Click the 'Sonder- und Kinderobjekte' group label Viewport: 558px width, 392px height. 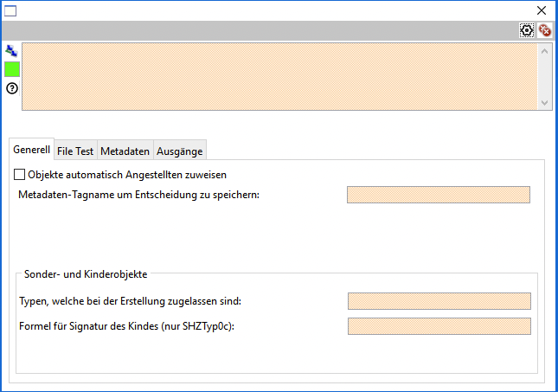pos(85,274)
